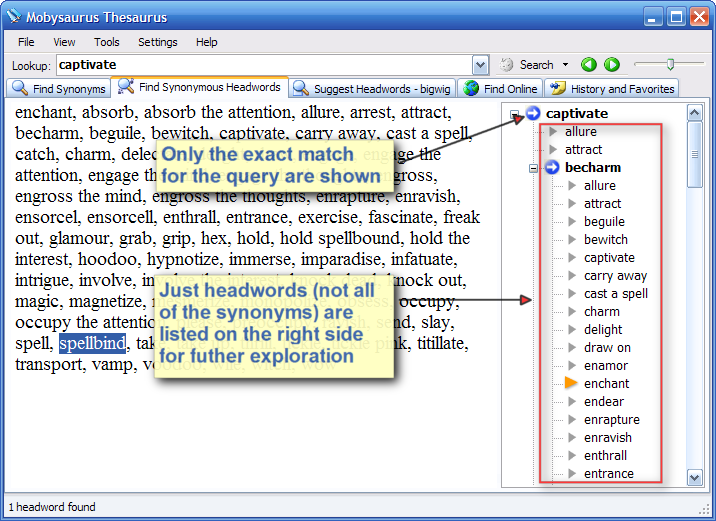
Task: Click the green forward navigation arrow
Action: pyautogui.click(x=612, y=65)
